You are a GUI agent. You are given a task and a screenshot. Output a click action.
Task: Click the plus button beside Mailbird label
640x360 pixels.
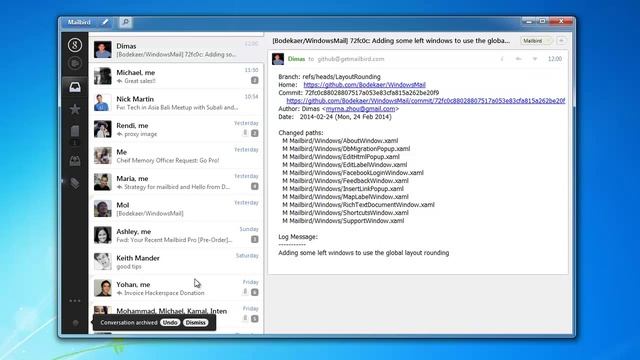point(562,41)
